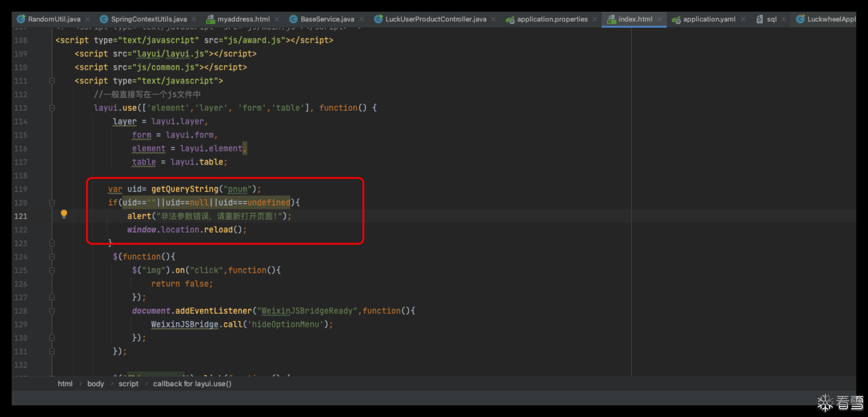Switch to the sql tab

(772, 19)
